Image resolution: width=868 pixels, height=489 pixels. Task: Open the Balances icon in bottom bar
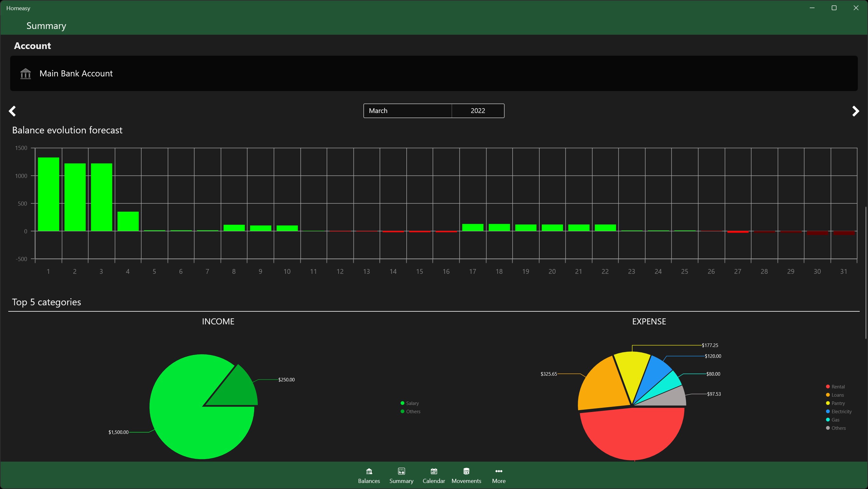(369, 471)
